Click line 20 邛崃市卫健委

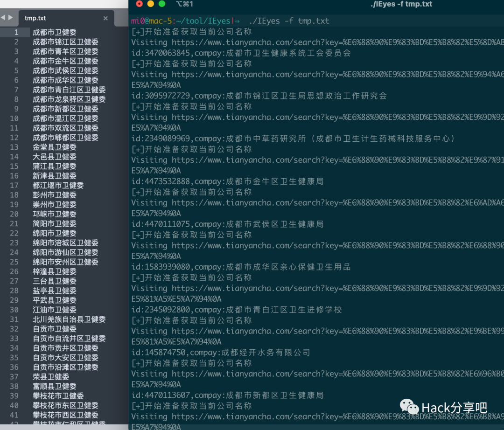[x=54, y=214]
